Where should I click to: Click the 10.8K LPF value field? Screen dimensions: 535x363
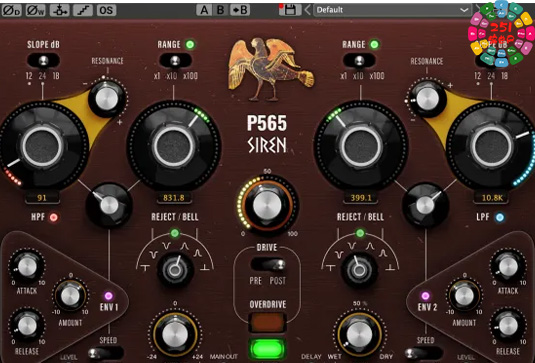[x=492, y=198]
